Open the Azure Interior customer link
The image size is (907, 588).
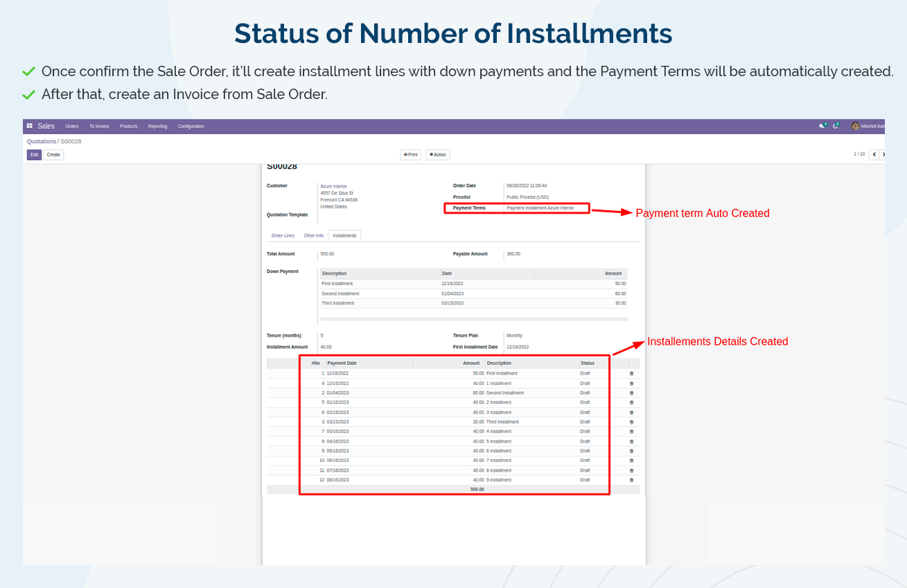point(334,186)
